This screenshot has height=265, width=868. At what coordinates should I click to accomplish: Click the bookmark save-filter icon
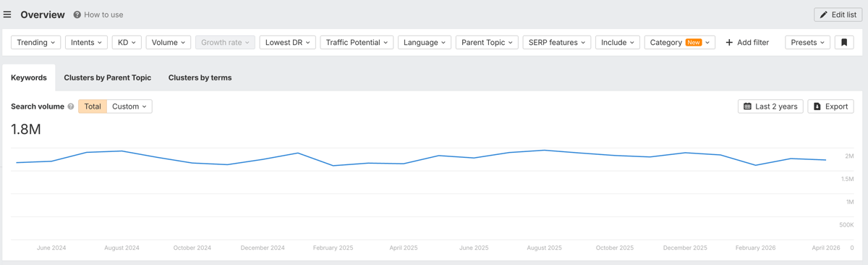tap(844, 43)
